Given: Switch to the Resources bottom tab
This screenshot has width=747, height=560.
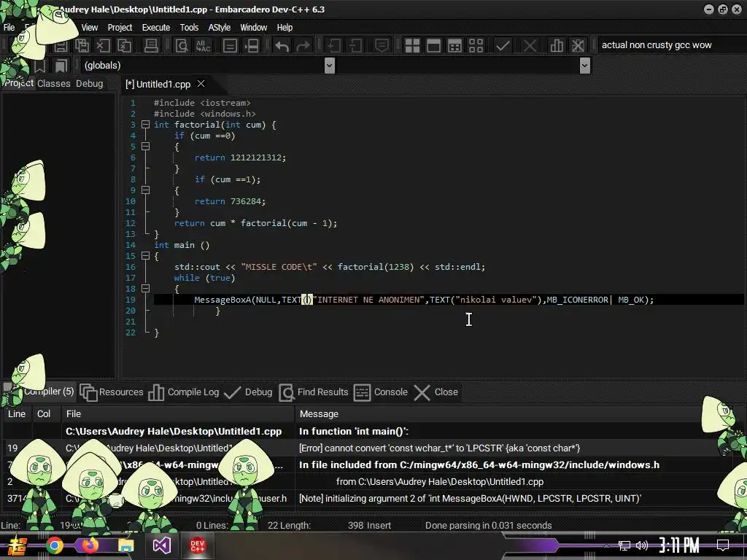Looking at the screenshot, I should (x=112, y=392).
